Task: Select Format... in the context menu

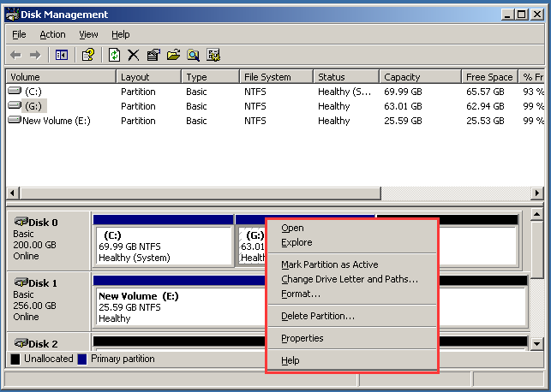Action: 301,294
